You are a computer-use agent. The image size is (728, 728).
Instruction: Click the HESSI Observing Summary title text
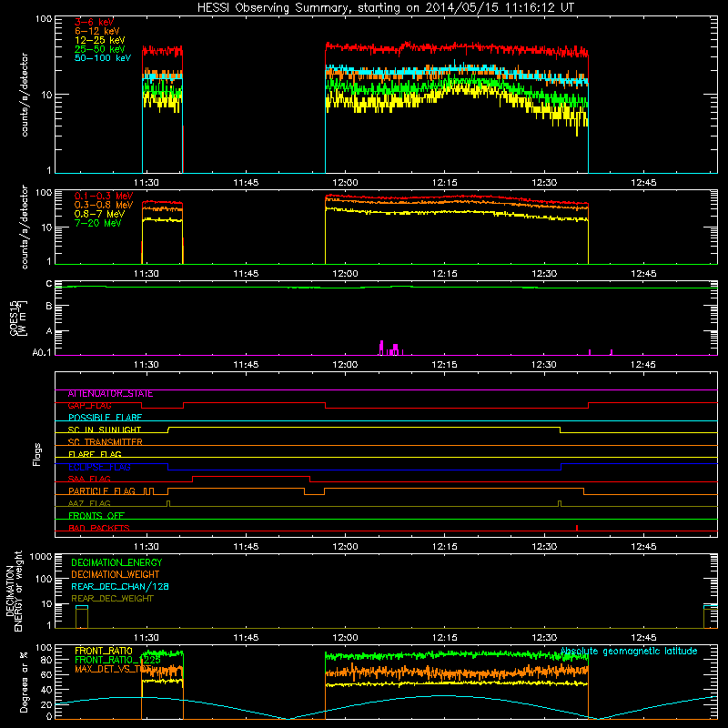pos(385,8)
